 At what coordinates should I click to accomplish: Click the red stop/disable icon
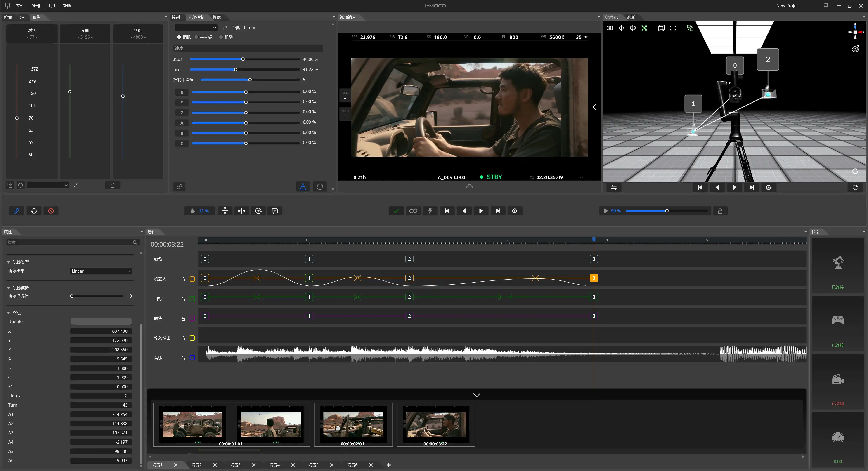[51, 211]
